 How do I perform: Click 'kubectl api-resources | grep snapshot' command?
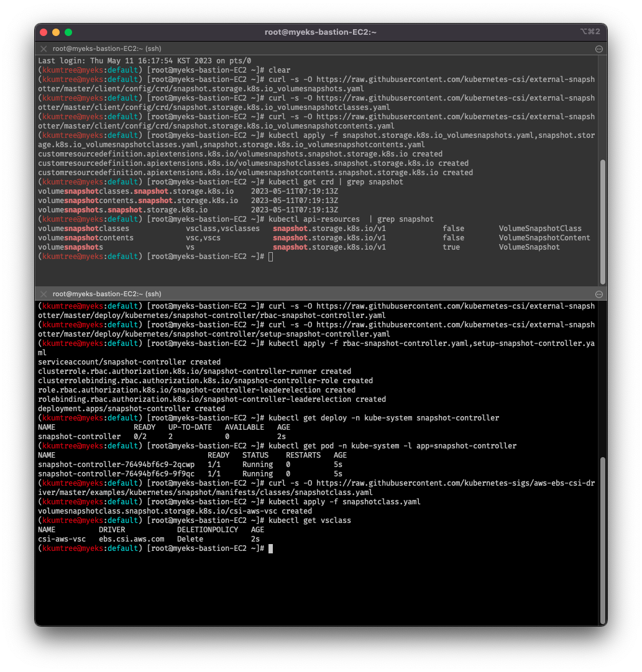point(351,219)
